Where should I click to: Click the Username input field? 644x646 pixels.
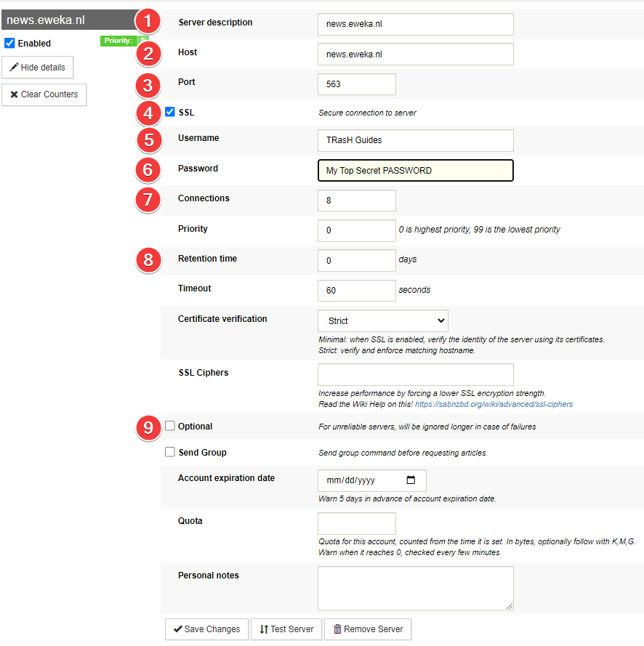pyautogui.click(x=415, y=140)
